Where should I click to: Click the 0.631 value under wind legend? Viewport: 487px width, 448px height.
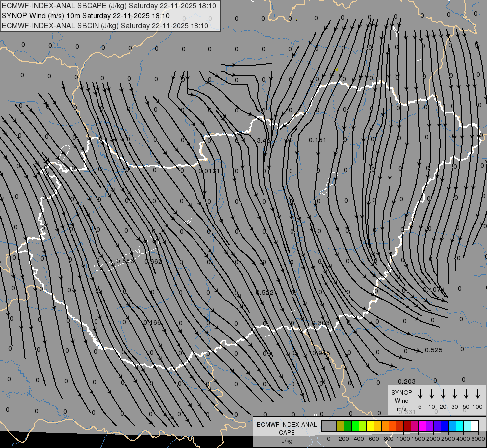(x=407, y=412)
